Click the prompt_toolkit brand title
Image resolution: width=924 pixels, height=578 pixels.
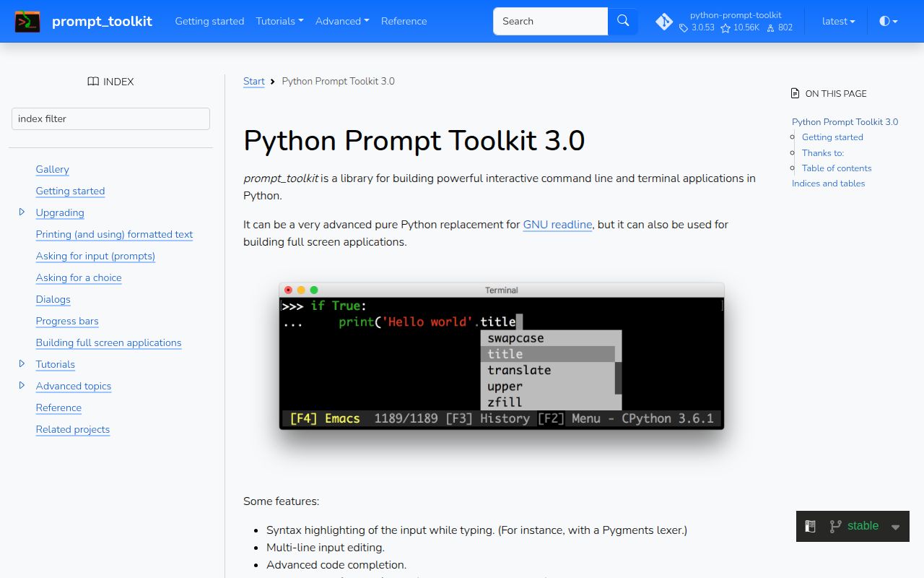pyautogui.click(x=102, y=21)
